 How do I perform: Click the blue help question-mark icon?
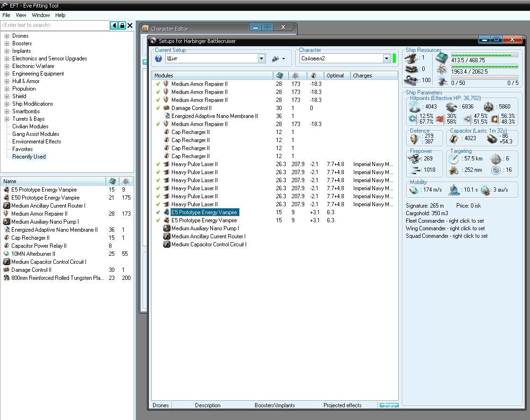(158, 59)
